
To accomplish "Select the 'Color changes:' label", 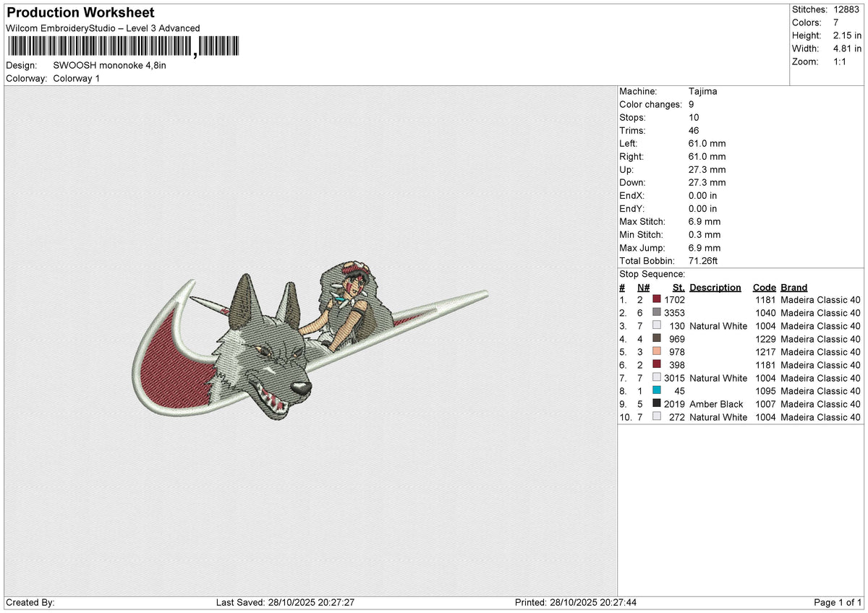I will 651,105.
